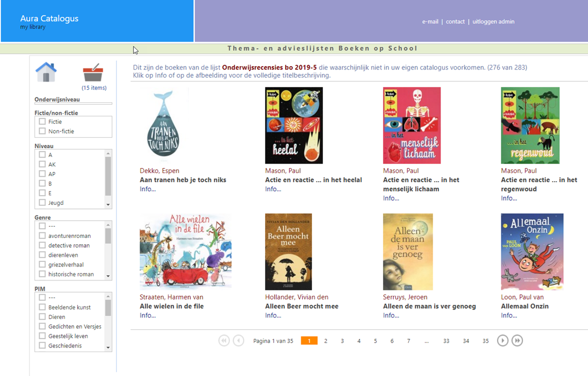The height and width of the screenshot is (376, 588).
Task: Click uitloggen admin link
Action: pyautogui.click(x=493, y=22)
